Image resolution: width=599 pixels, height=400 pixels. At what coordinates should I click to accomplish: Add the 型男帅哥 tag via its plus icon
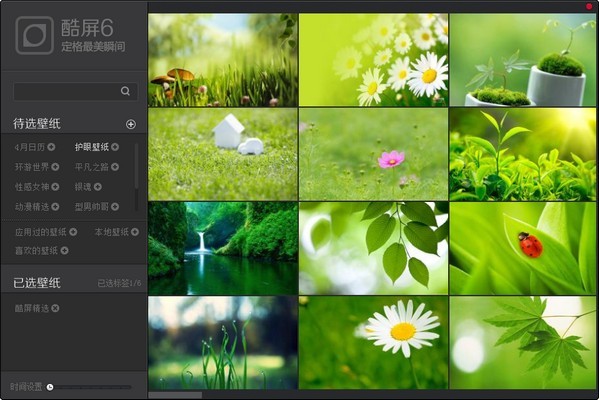[x=115, y=207]
